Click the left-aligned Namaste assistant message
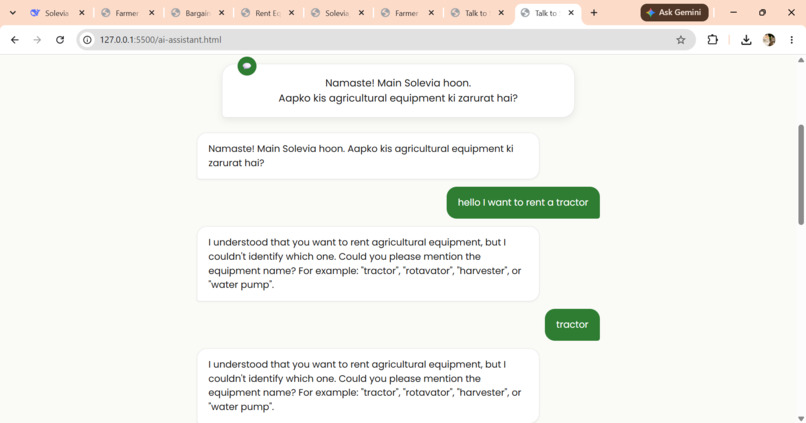The height and width of the screenshot is (423, 806). pyautogui.click(x=368, y=156)
